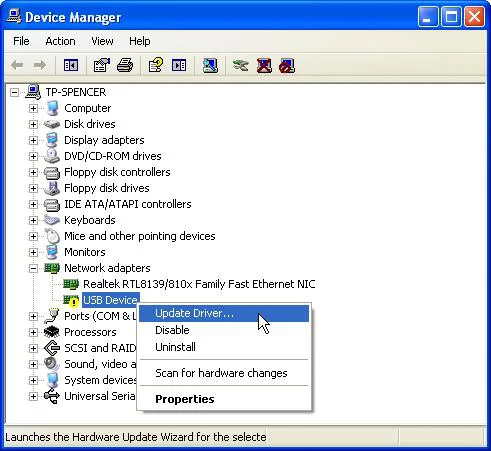Select the Realtek RTL8139/810x Ethernet NIC
Screen dimensions: 491x451
[199, 284]
